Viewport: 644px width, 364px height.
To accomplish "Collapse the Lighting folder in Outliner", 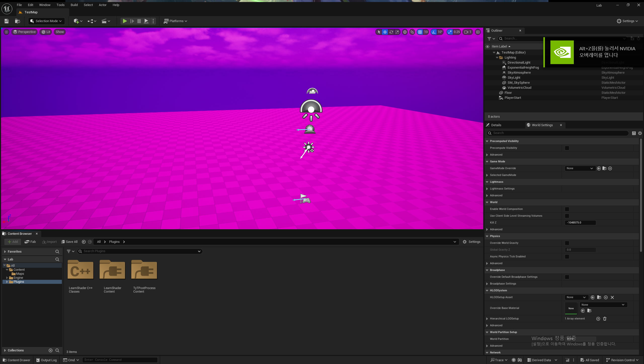I will (497, 57).
